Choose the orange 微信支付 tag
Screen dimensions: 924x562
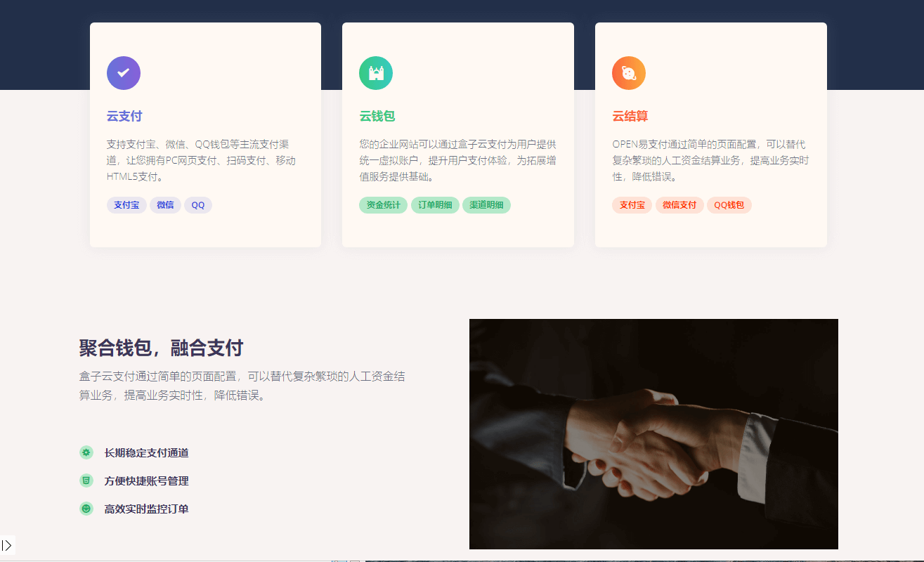(679, 205)
